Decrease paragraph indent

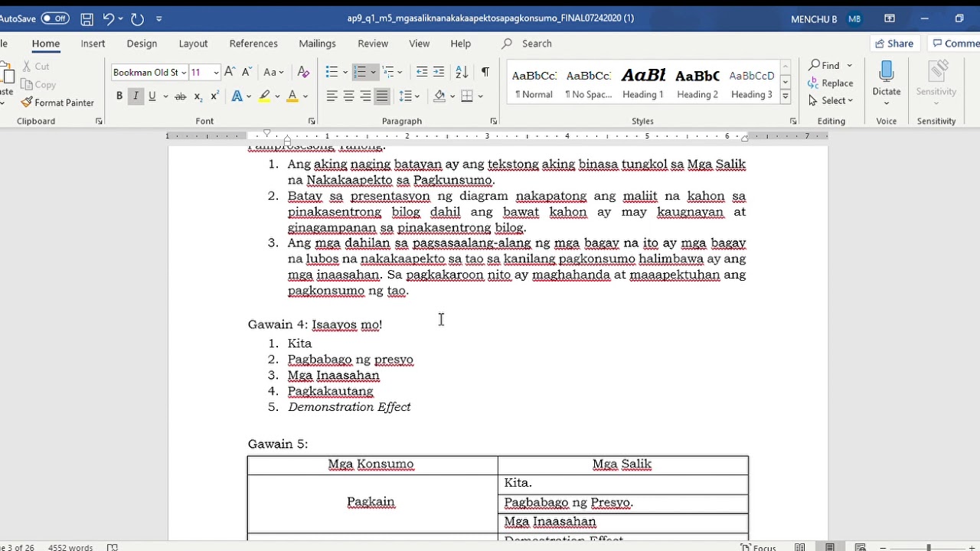[x=422, y=72]
